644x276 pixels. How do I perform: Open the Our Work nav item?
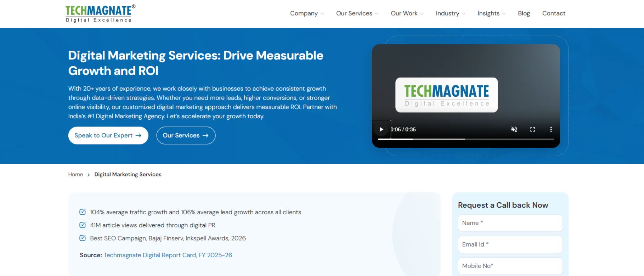404,13
